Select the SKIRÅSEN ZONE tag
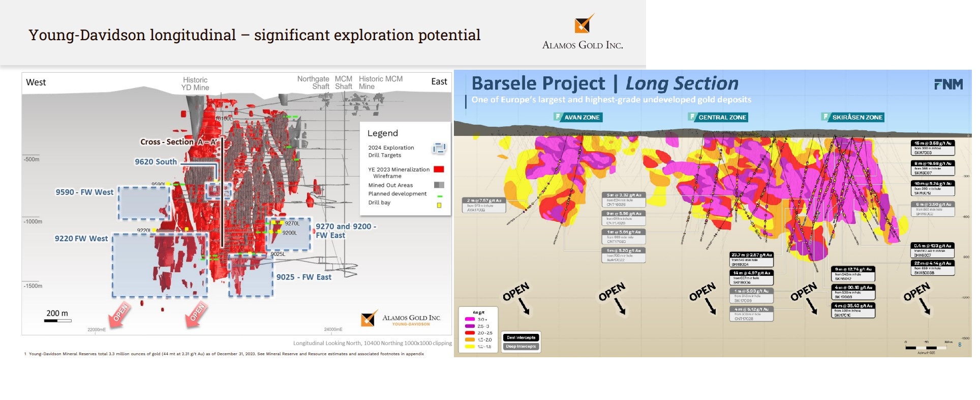980x400 pixels. click(853, 118)
